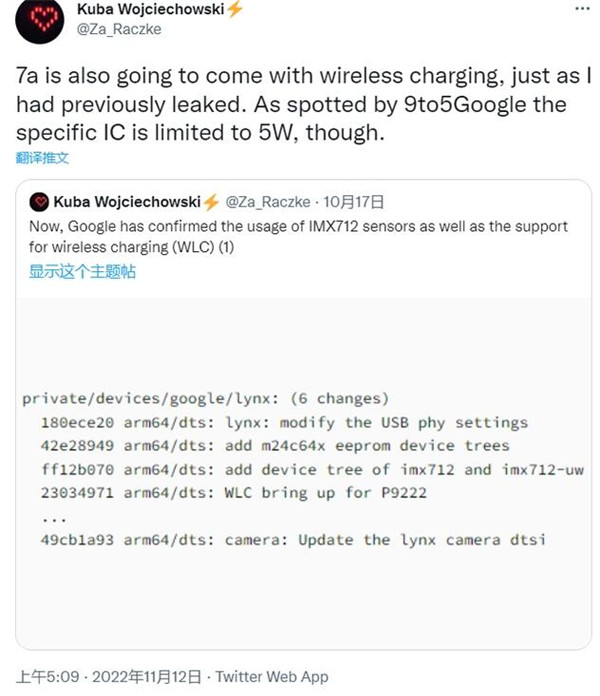Expand the thread via 显示这个主题帖
The height and width of the screenshot is (696, 600).
[x=82, y=271]
